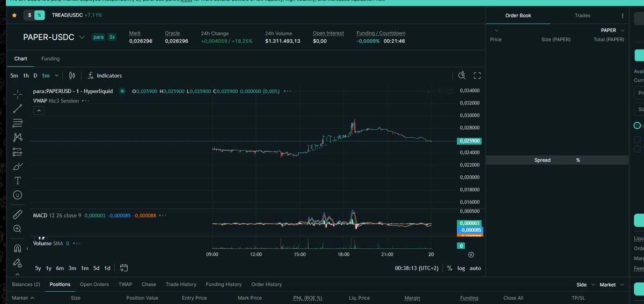Open the TWAP tab
This screenshot has height=304, width=644.
point(125,284)
